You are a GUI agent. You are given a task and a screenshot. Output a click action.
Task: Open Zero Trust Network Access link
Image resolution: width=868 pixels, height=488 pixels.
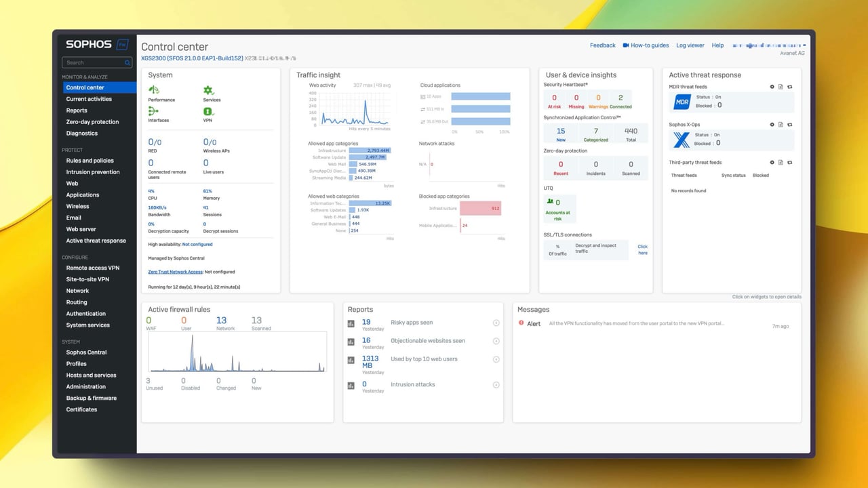tap(176, 272)
